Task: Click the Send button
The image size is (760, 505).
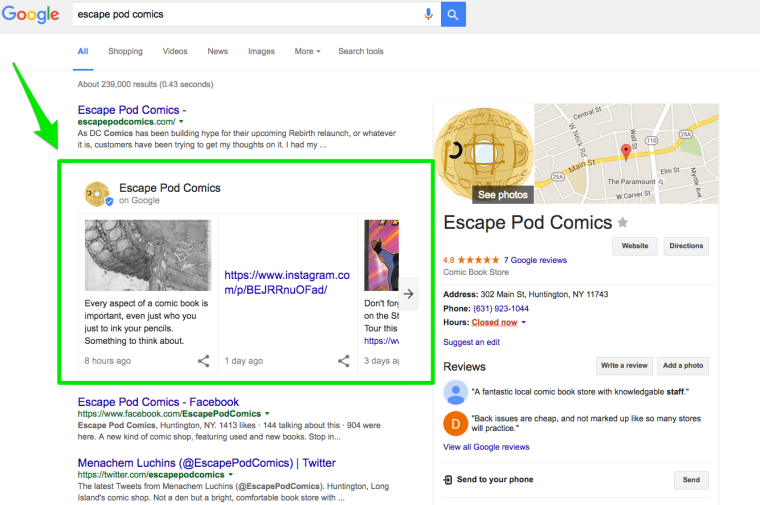Action: point(691,480)
